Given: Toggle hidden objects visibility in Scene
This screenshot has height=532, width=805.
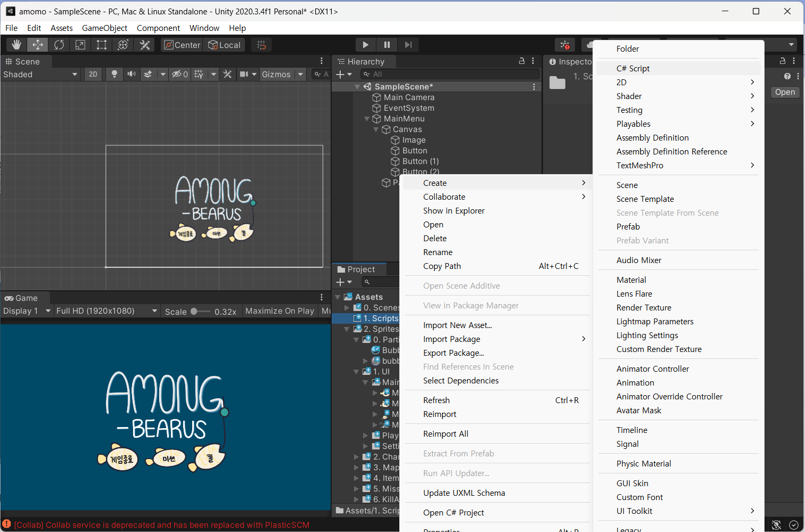Looking at the screenshot, I should (179, 74).
